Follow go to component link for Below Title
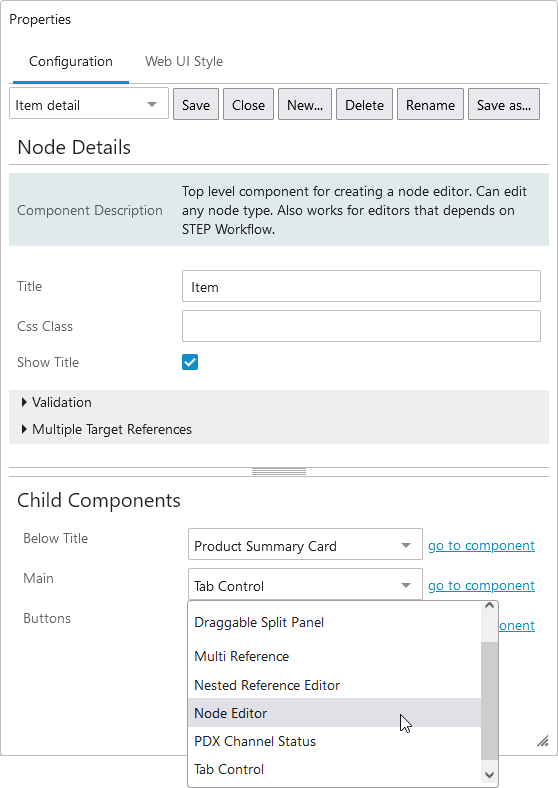558x788 pixels. click(x=481, y=545)
